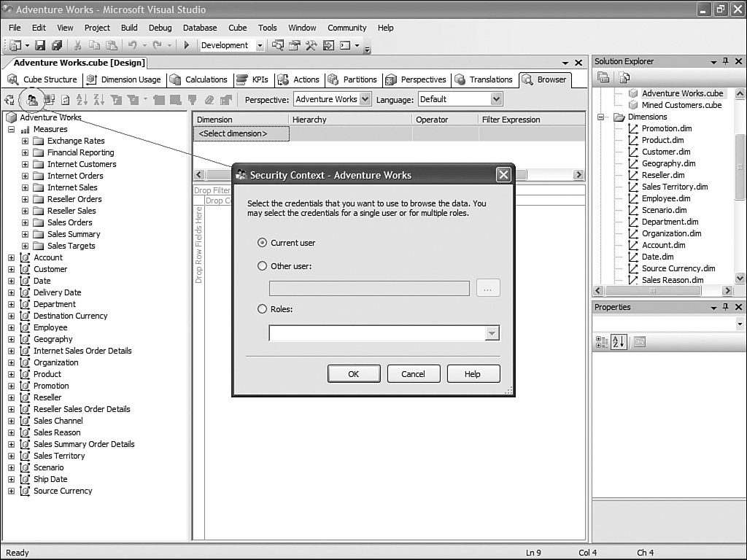Click the Redo arrow icon
Screen dimensions: 747x560
point(158,45)
